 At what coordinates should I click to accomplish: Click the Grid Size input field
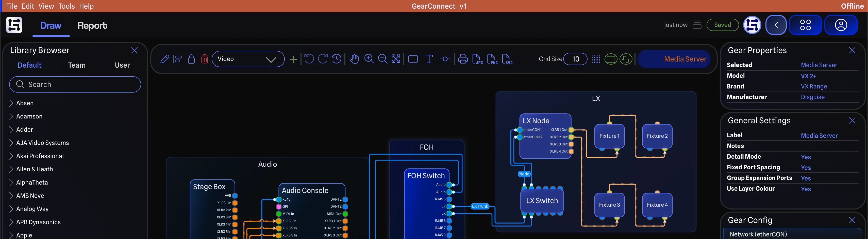point(575,59)
